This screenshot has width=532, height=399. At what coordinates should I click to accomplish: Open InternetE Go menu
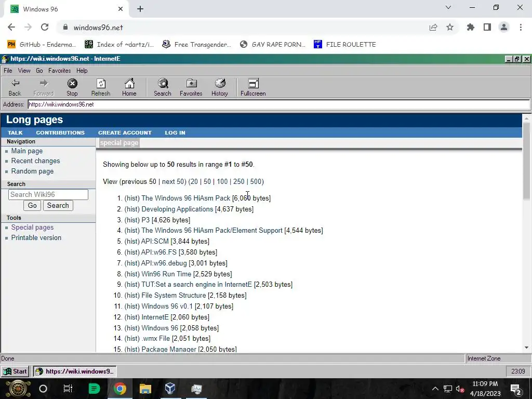pos(39,71)
